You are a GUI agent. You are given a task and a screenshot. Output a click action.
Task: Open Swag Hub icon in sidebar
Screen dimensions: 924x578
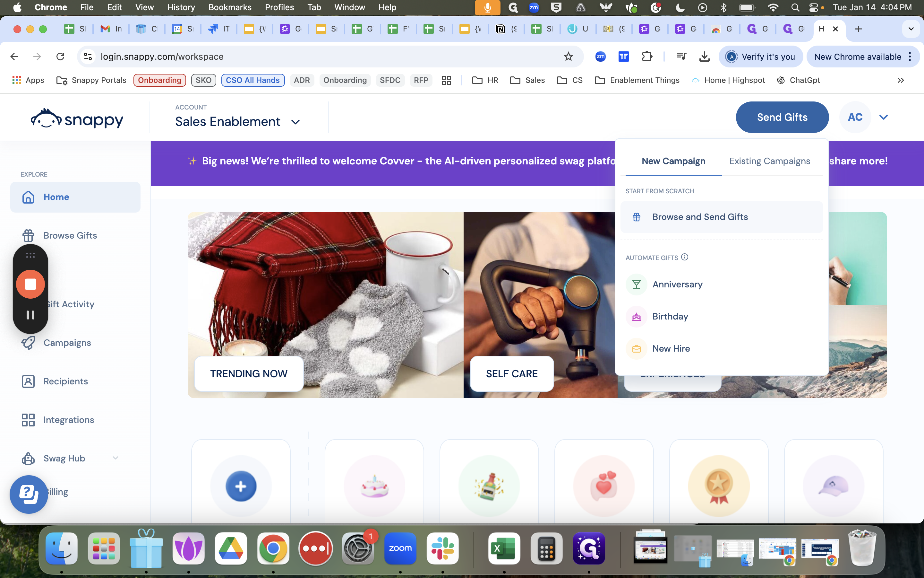coord(28,458)
